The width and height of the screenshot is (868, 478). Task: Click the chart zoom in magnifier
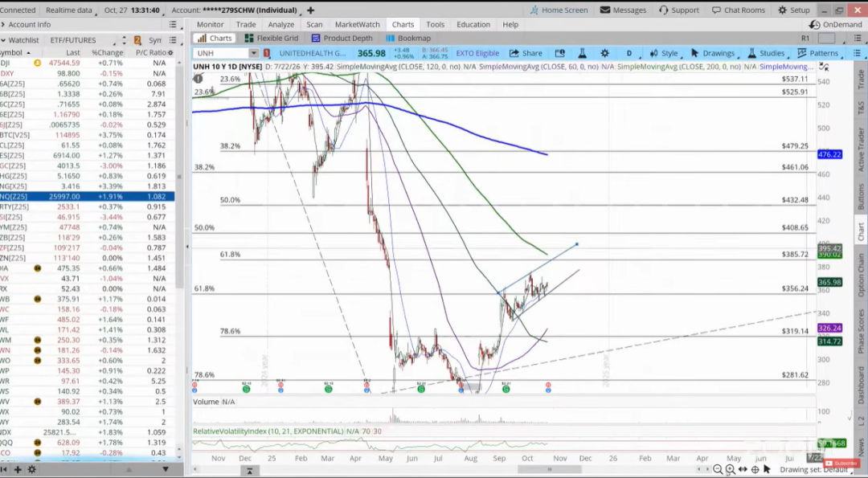[x=730, y=469]
